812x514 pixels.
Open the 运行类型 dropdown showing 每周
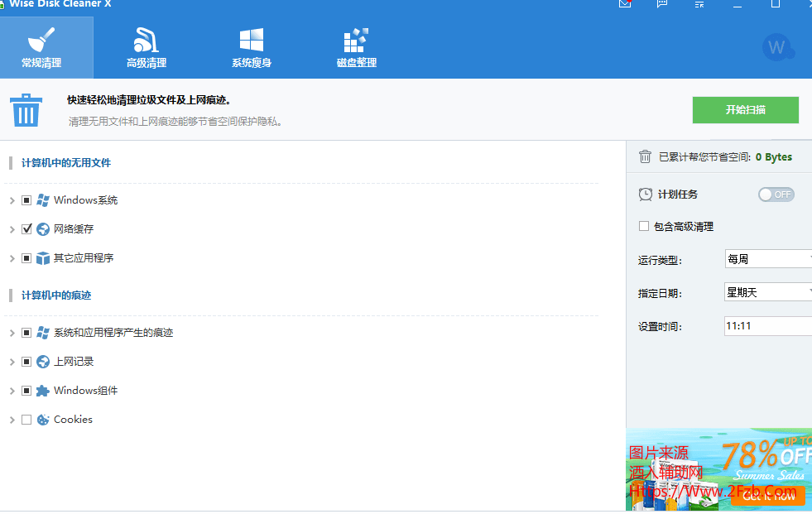[767, 259]
